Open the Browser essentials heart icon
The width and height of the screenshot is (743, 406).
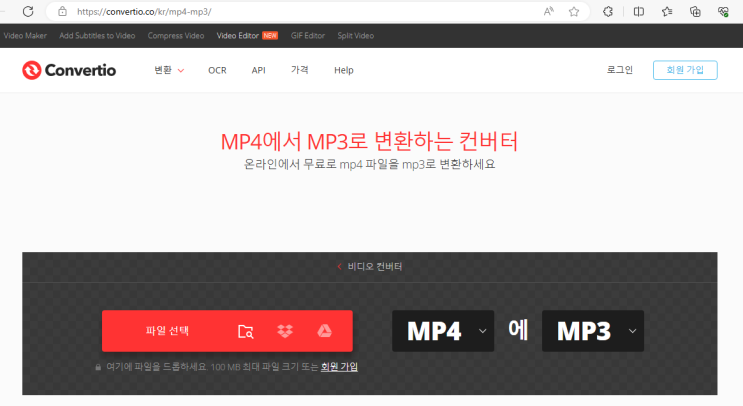click(x=723, y=11)
